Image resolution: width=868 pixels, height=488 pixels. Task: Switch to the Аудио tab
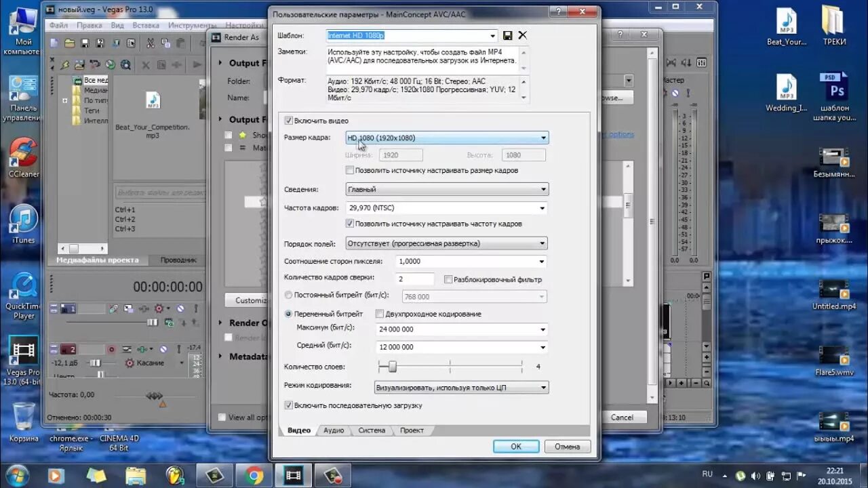334,430
